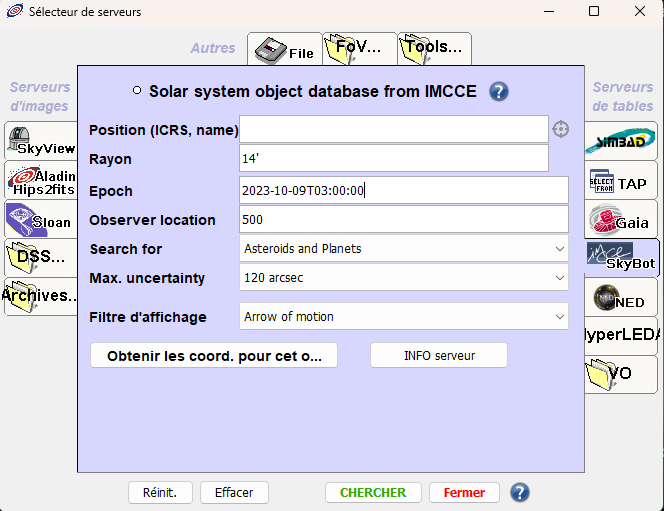
Task: Select the NED table server
Action: [x=620, y=297]
